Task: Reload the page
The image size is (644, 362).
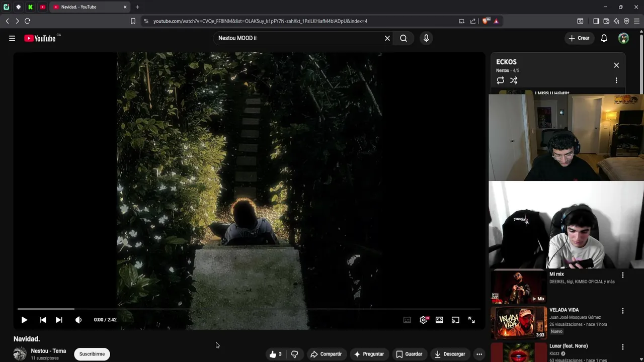Action: point(28,21)
